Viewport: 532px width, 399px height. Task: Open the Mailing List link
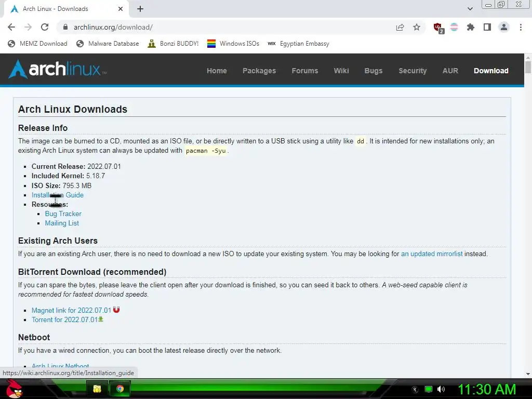click(x=62, y=223)
